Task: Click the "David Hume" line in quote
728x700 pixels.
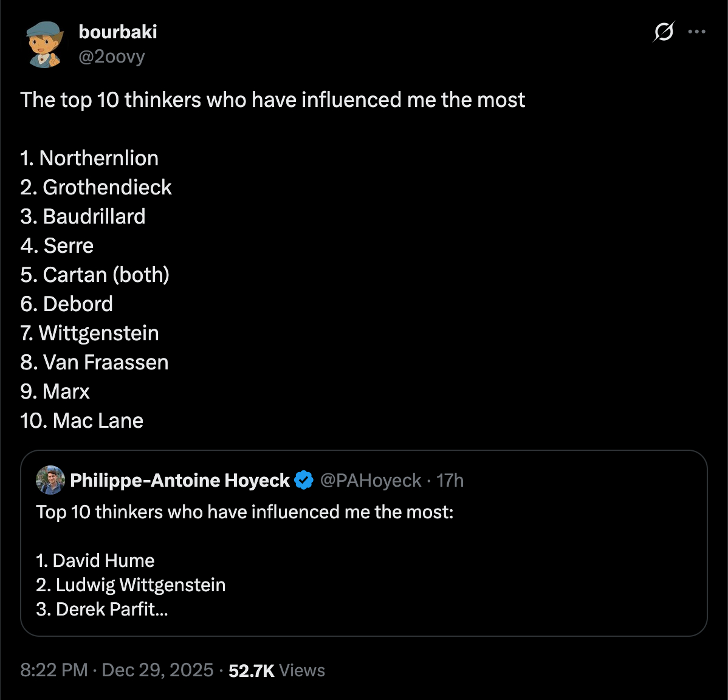Action: pyautogui.click(x=95, y=560)
